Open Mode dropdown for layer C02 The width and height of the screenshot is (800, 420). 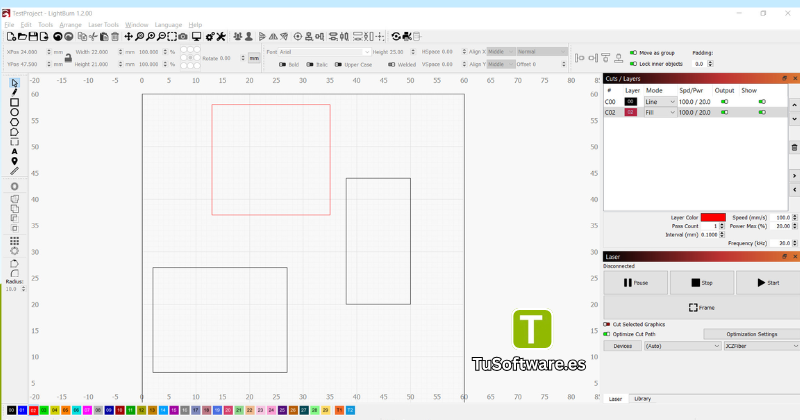pos(660,112)
